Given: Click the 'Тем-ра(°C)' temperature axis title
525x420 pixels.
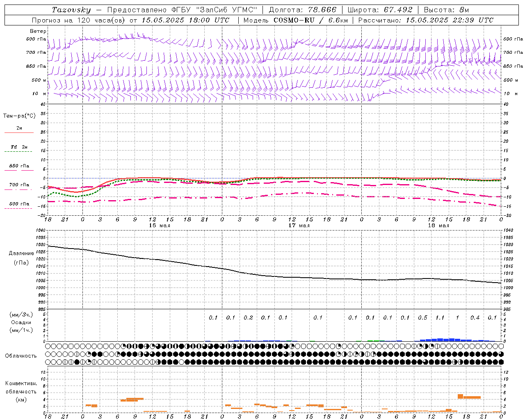Looking at the screenshot, I should [x=19, y=116].
